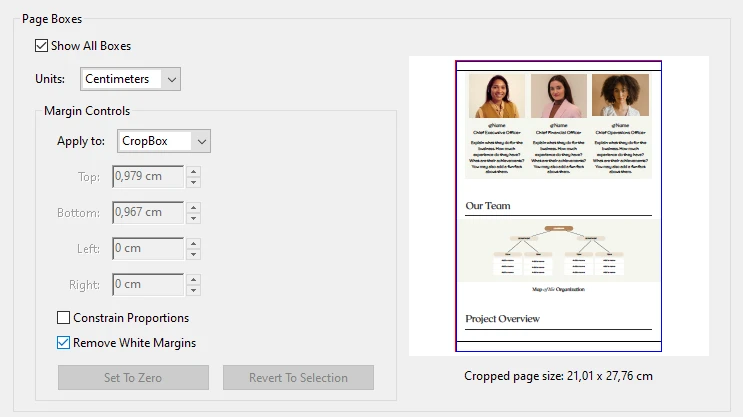Image resolution: width=743 pixels, height=417 pixels.
Task: Click the Left margin input field
Action: pyautogui.click(x=148, y=248)
